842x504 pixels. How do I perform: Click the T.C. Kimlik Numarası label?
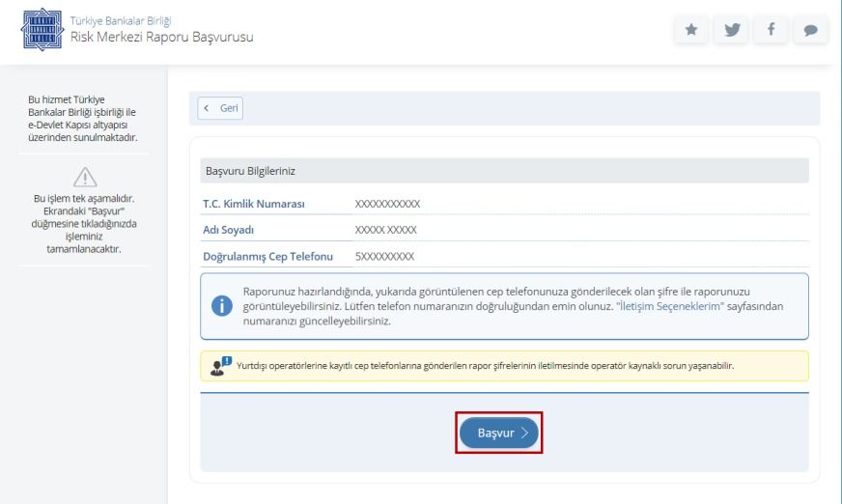(253, 204)
